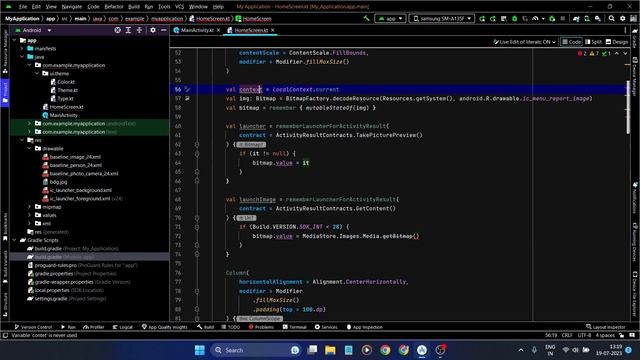Screen dimensions: 640x360
Task: Click the Stop square button in toolbar
Action: coord(563,18)
